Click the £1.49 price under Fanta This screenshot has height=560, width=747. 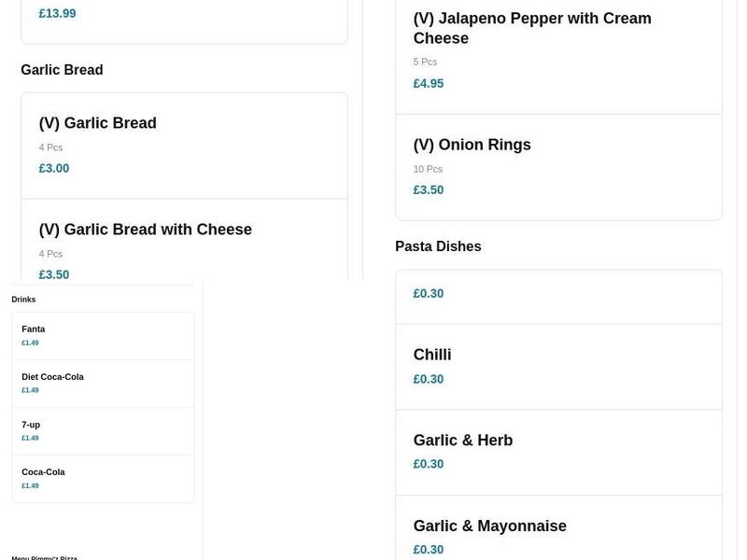coord(30,342)
